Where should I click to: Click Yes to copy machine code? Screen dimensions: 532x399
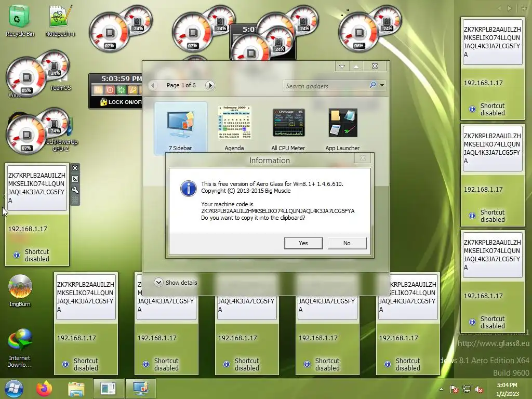(x=303, y=243)
